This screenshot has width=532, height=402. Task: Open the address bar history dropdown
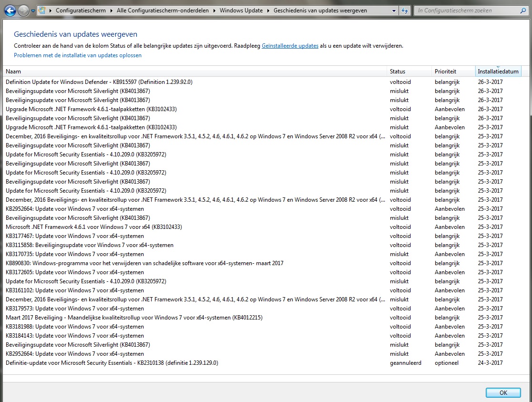393,10
